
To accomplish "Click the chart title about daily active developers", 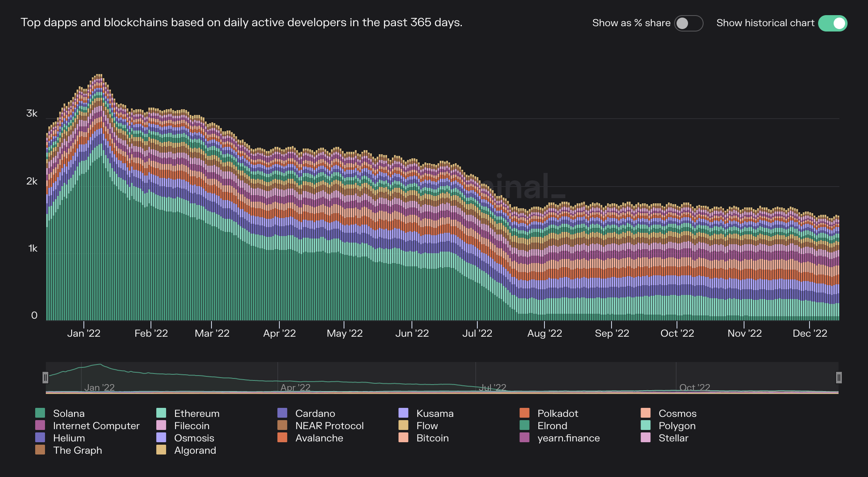I will pyautogui.click(x=241, y=22).
